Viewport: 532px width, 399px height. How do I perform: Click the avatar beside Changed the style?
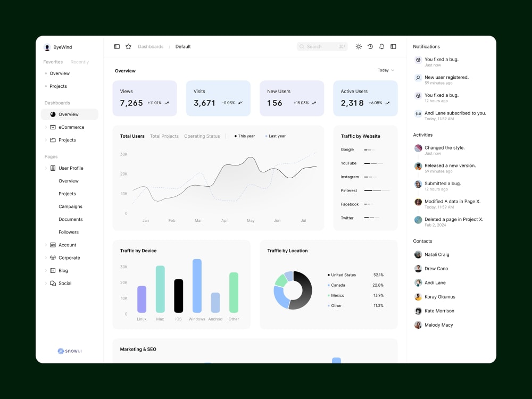pos(418,148)
